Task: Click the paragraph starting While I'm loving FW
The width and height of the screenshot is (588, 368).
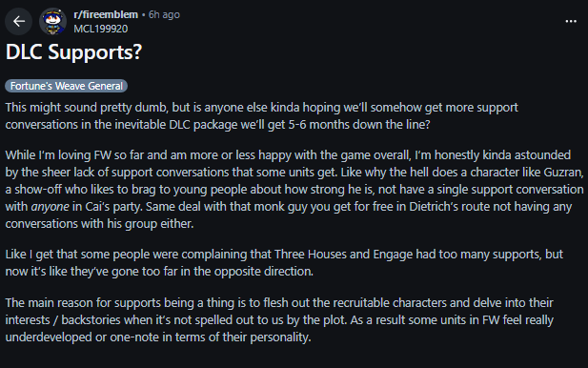Action: tap(294, 190)
